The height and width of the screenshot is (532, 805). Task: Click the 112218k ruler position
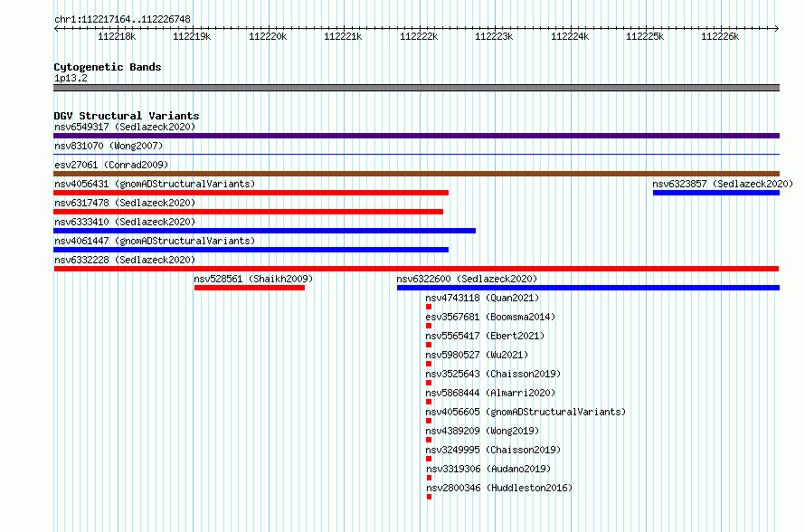click(x=117, y=36)
